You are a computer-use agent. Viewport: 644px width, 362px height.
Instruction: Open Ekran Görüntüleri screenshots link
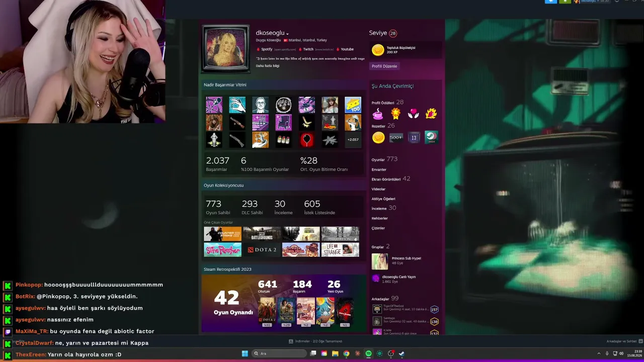tap(391, 179)
